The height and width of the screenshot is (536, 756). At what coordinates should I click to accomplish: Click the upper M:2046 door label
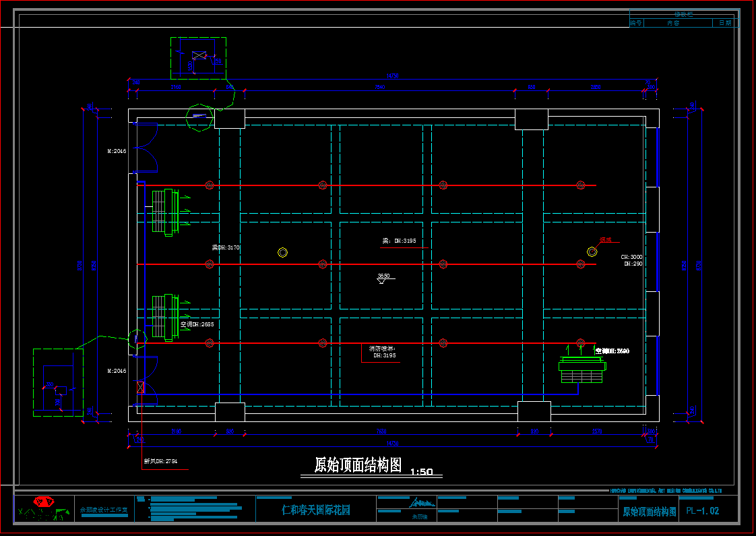117,151
